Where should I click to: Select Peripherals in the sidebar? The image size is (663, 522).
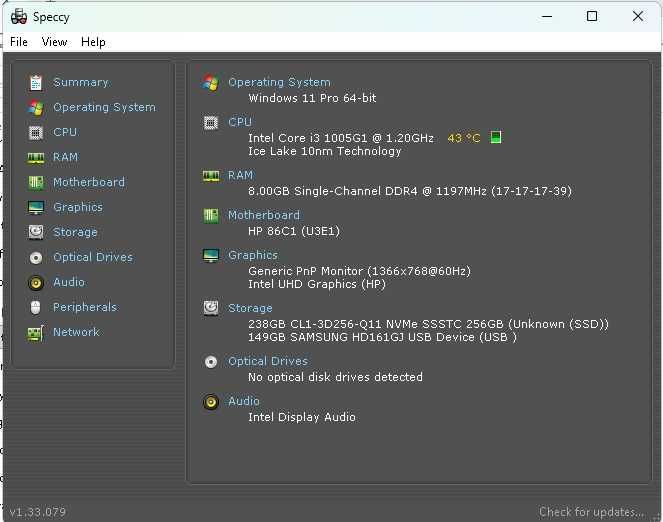85,307
